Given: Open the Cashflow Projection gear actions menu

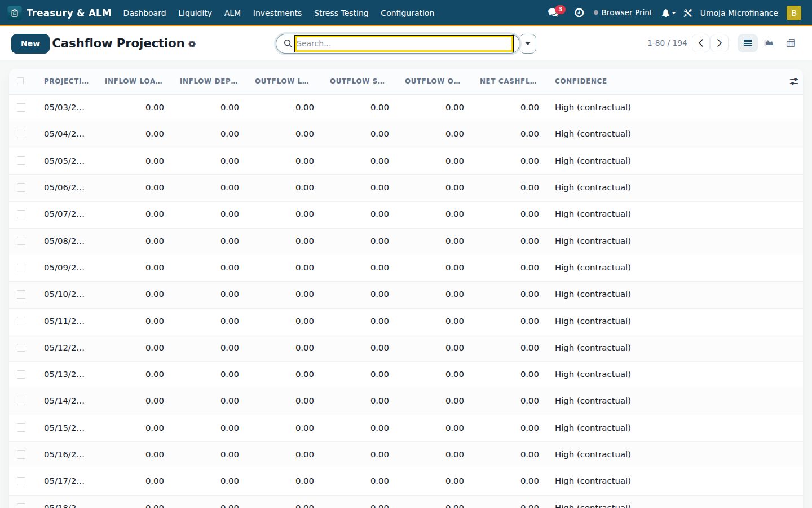Looking at the screenshot, I should 192,44.
